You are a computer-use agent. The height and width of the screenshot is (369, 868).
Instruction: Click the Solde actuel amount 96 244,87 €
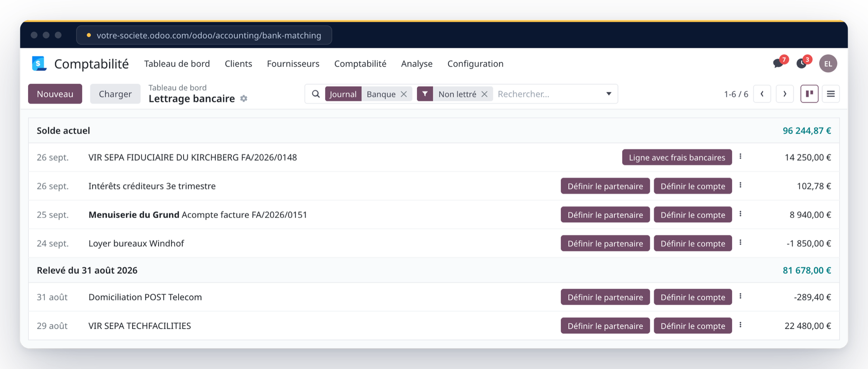click(x=807, y=131)
